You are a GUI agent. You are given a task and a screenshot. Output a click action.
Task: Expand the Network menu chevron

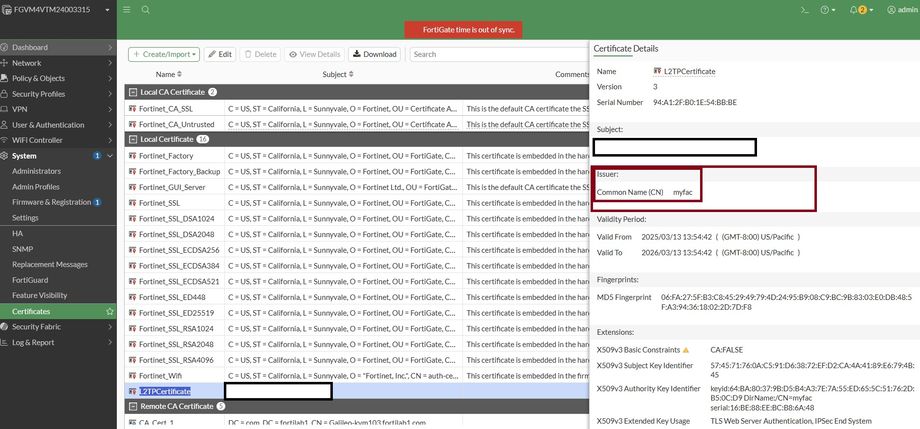110,63
